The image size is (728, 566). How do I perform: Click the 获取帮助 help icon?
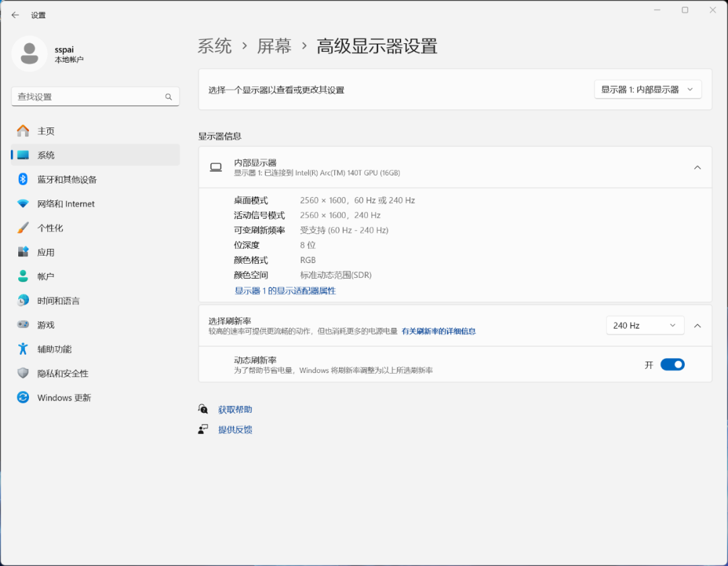pos(203,409)
